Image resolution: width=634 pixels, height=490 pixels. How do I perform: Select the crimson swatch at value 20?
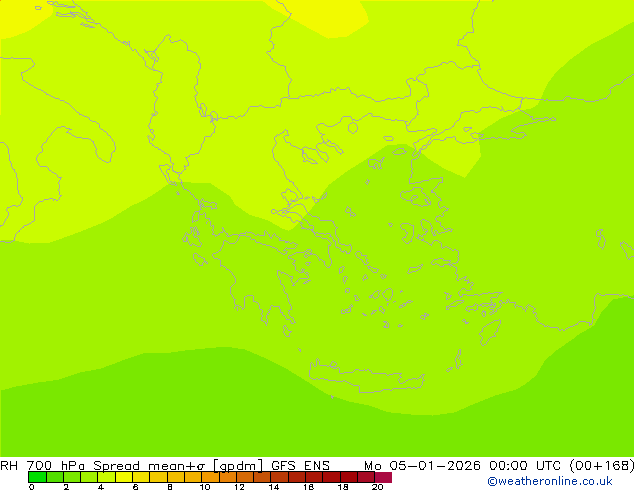click(383, 477)
